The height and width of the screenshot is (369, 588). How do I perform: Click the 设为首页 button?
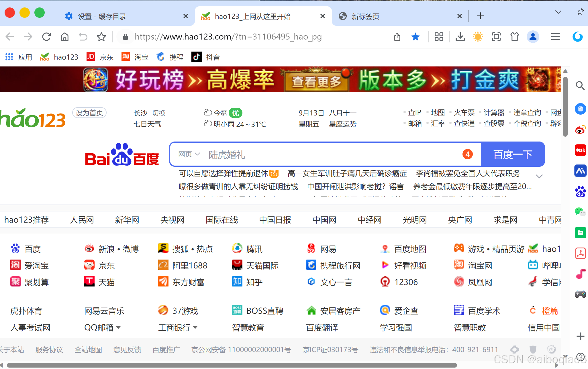pyautogui.click(x=89, y=113)
